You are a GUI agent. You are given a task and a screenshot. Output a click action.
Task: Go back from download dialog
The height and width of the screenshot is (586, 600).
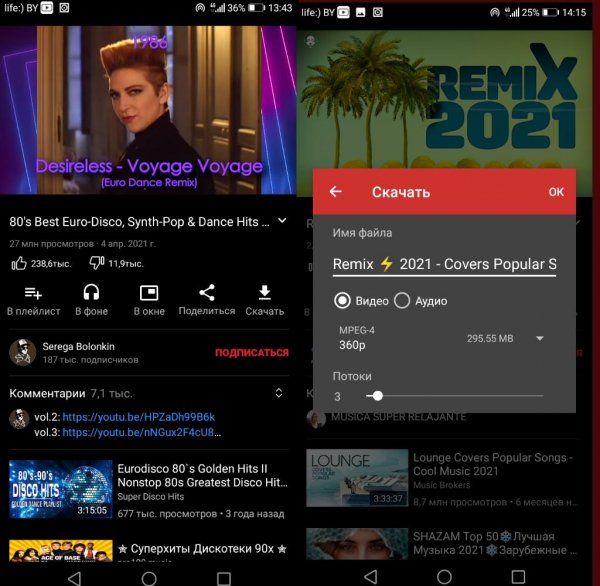336,191
